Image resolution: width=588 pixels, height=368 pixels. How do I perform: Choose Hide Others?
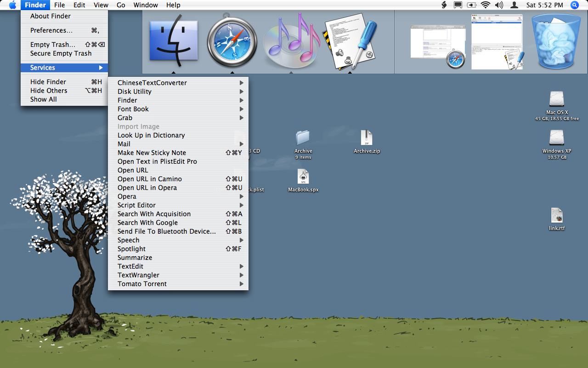pos(64,91)
